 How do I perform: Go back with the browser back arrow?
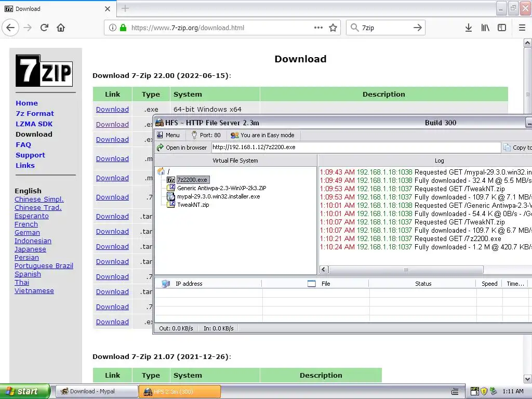coord(10,28)
